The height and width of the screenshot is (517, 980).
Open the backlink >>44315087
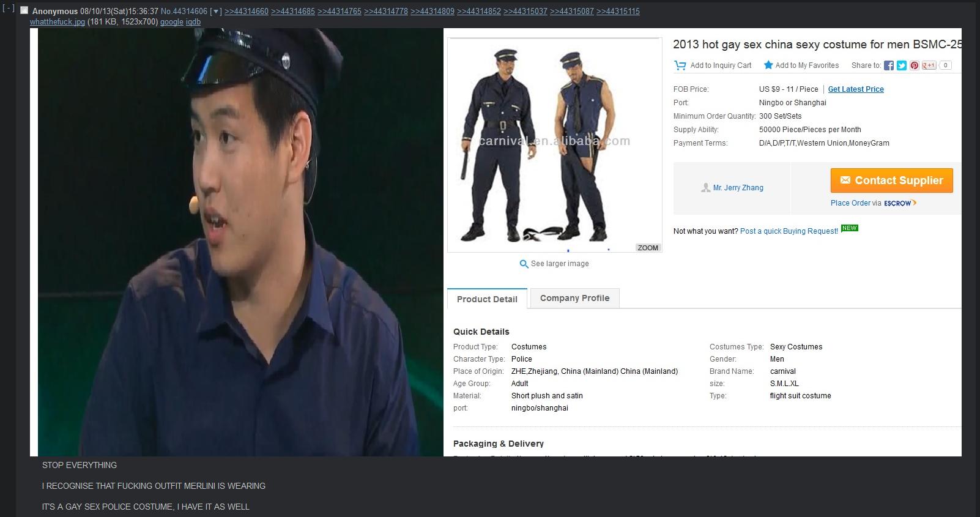572,12
